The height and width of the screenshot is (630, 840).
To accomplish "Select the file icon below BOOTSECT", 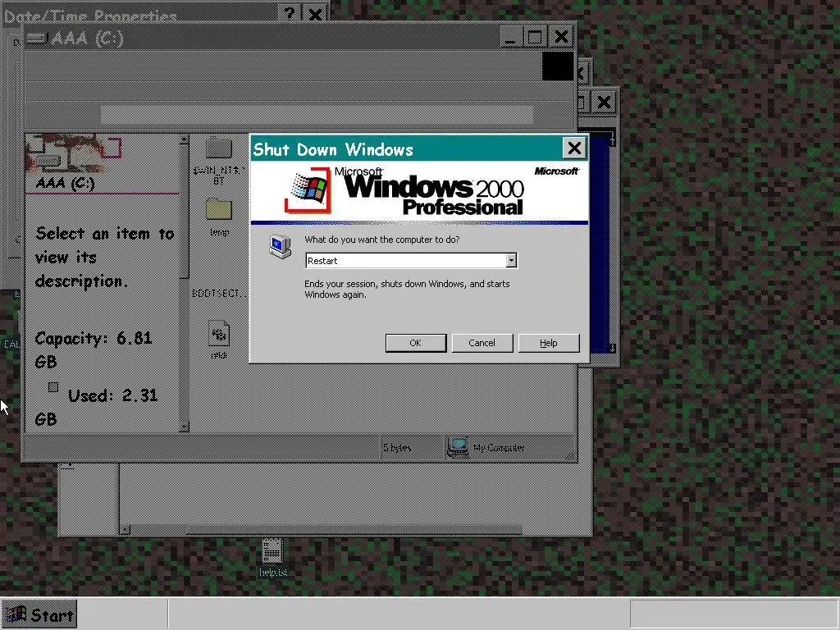I will click(219, 333).
